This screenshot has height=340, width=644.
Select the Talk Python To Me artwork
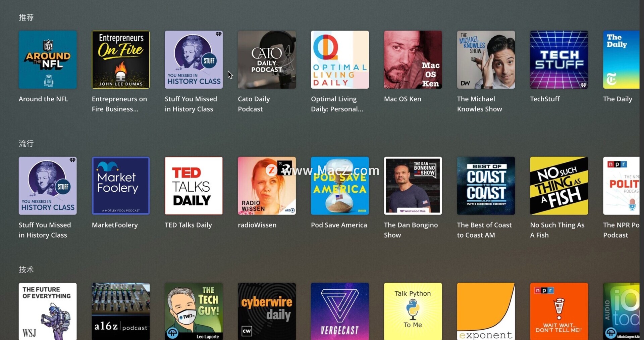(x=413, y=311)
